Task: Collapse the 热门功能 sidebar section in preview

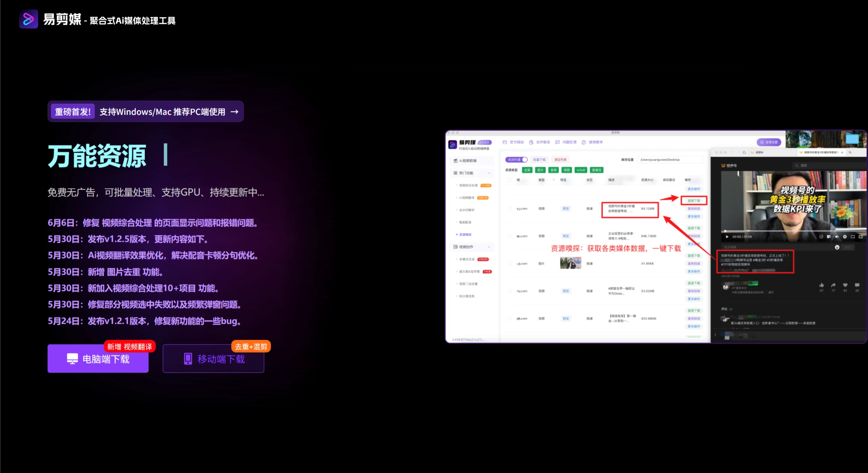Action: pyautogui.click(x=489, y=173)
